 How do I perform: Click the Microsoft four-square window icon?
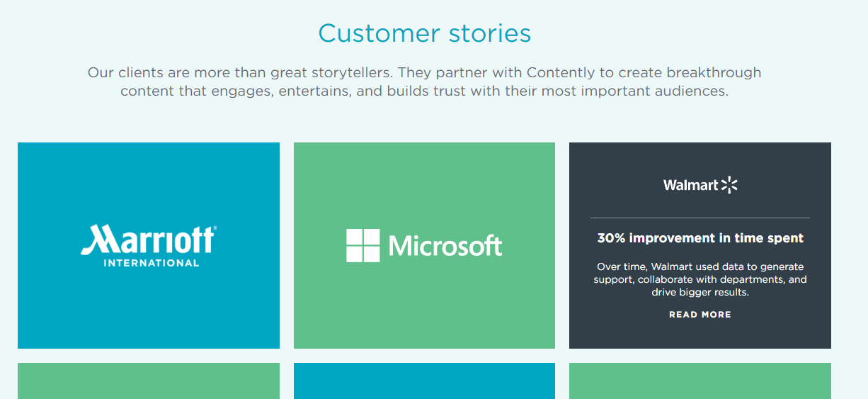tap(362, 245)
